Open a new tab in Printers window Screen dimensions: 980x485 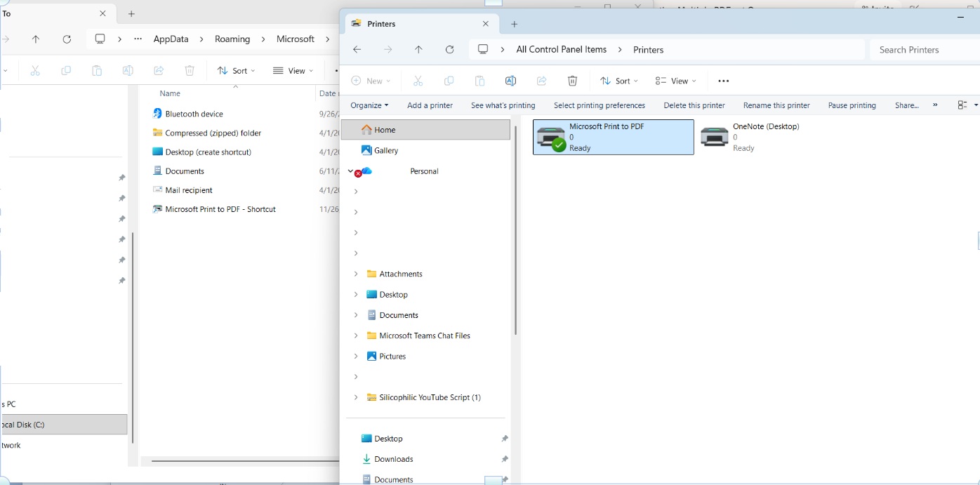point(514,24)
